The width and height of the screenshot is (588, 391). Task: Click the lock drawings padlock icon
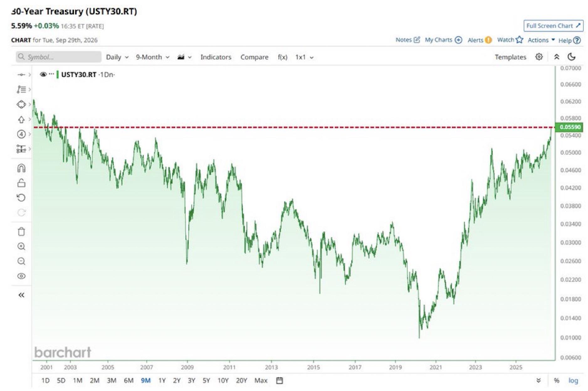21,183
